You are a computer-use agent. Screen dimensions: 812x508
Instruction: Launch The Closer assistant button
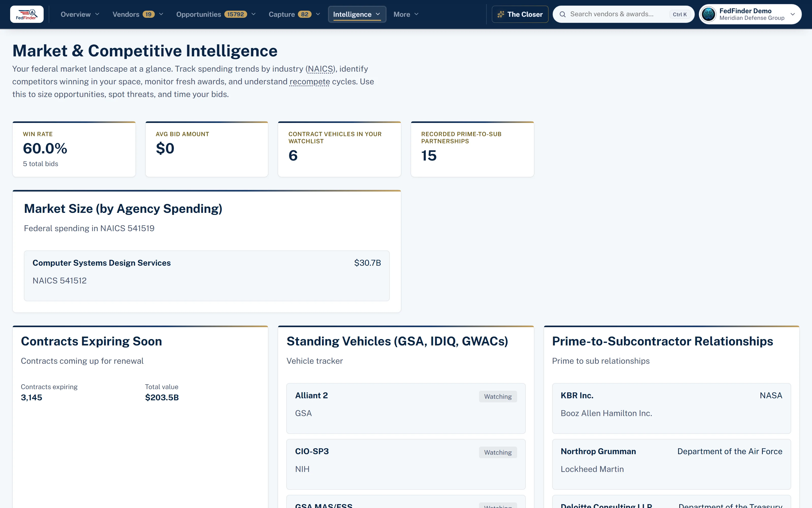(520, 14)
